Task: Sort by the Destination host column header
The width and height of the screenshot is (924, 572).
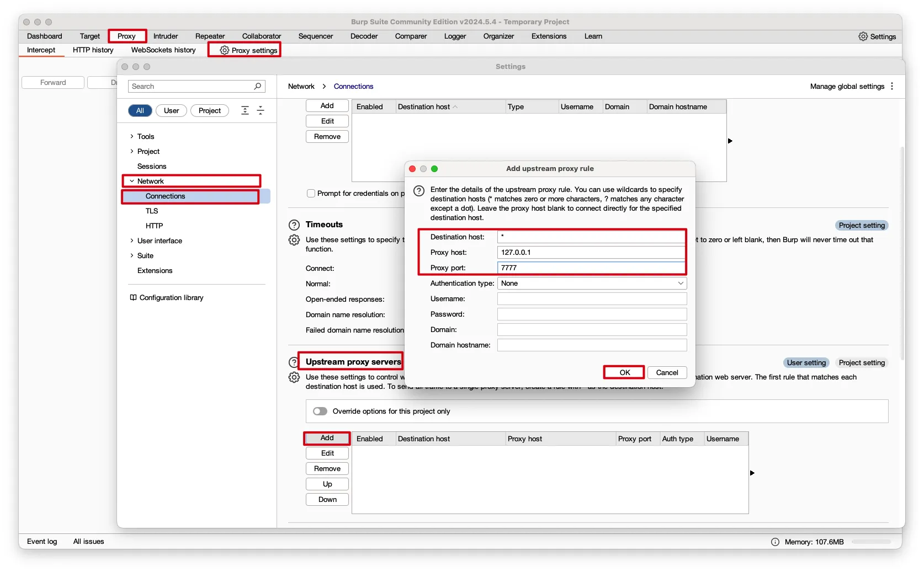Action: tap(450, 106)
